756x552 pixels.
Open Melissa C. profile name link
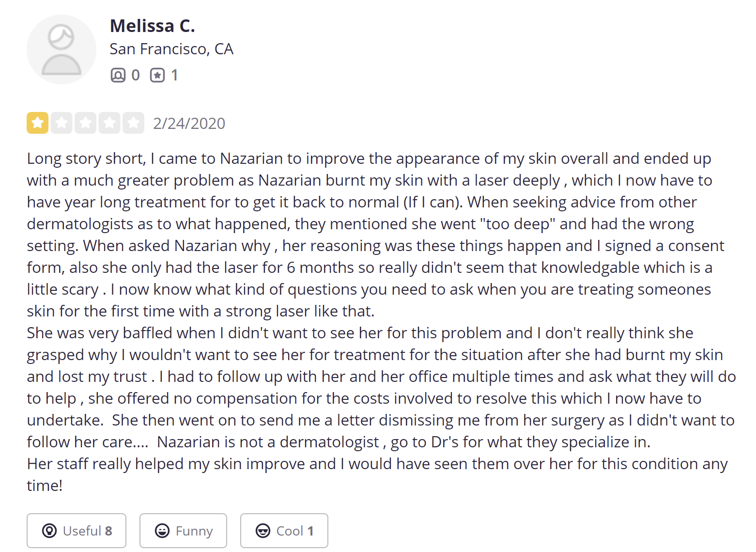[153, 26]
